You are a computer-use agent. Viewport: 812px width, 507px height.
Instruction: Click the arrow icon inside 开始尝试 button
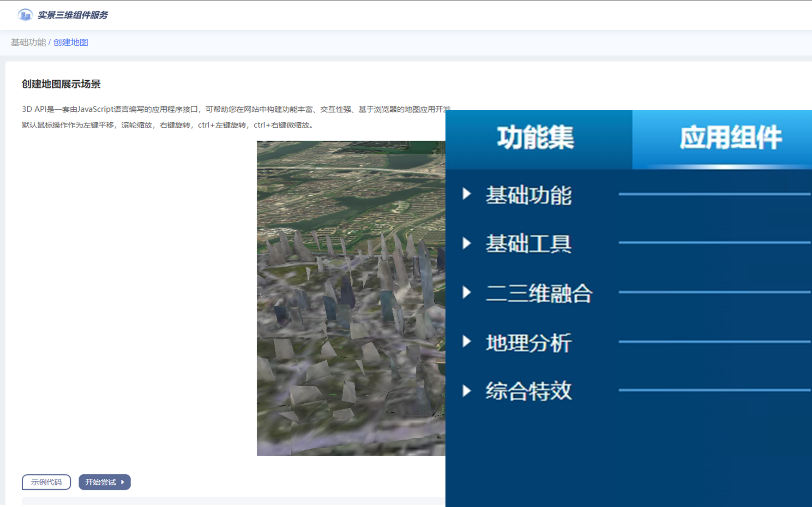[123, 482]
